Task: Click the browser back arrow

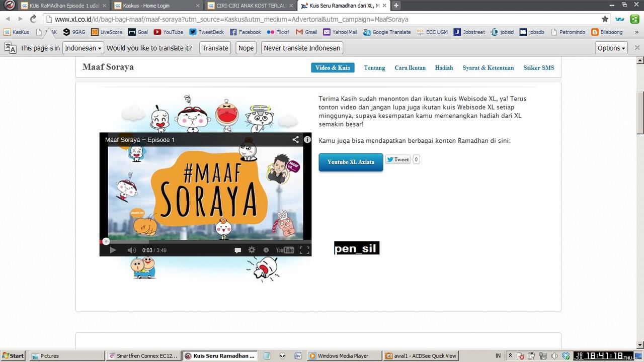Action: 7,19
